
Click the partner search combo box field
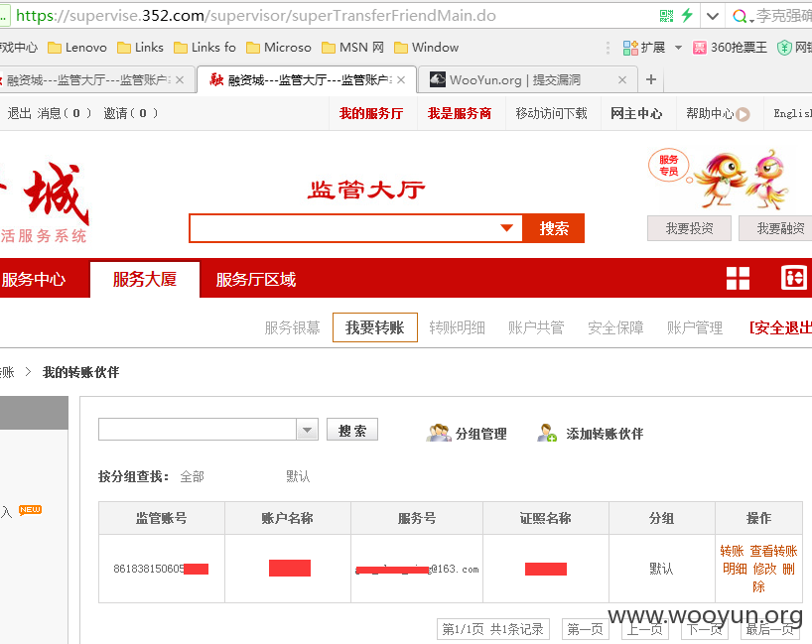coord(198,429)
